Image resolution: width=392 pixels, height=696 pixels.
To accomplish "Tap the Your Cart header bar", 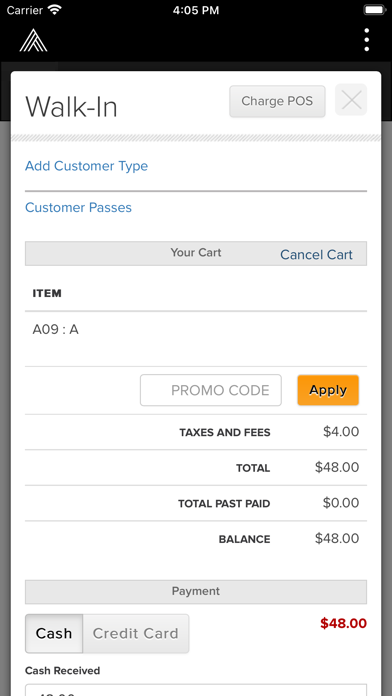I will (x=196, y=253).
